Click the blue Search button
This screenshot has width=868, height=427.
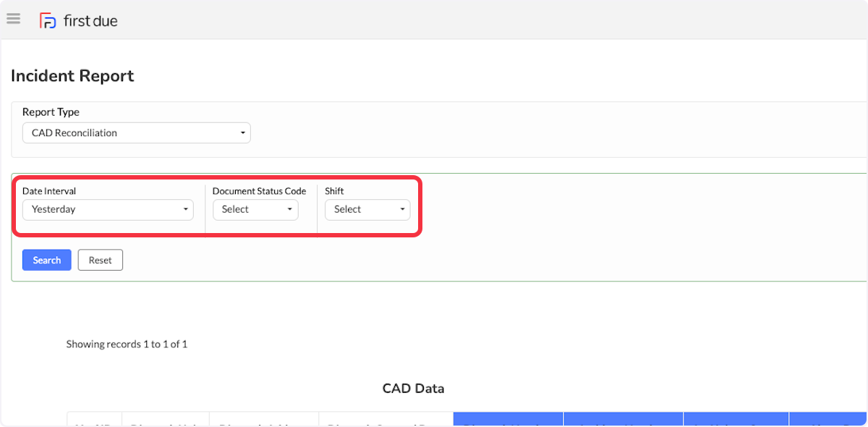coord(47,260)
